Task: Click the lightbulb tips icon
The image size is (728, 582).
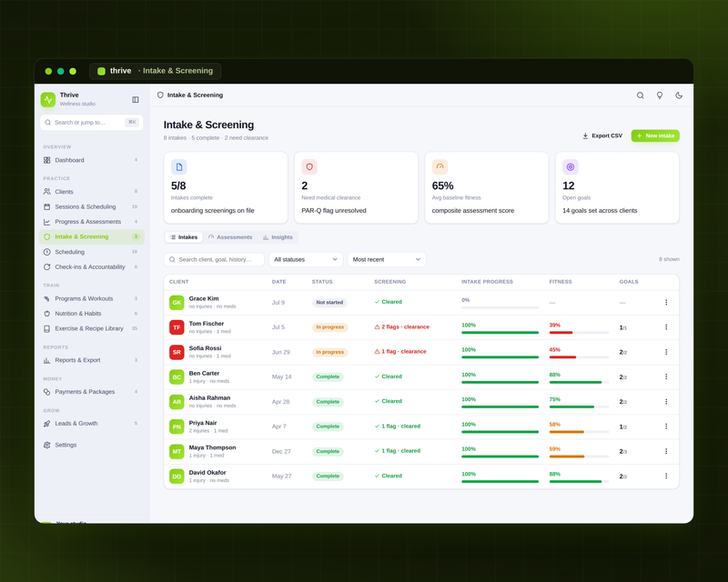Action: pyautogui.click(x=659, y=95)
